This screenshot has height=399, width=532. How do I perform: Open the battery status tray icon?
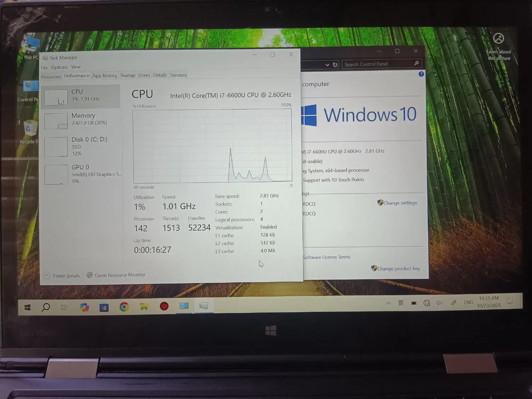point(414,303)
